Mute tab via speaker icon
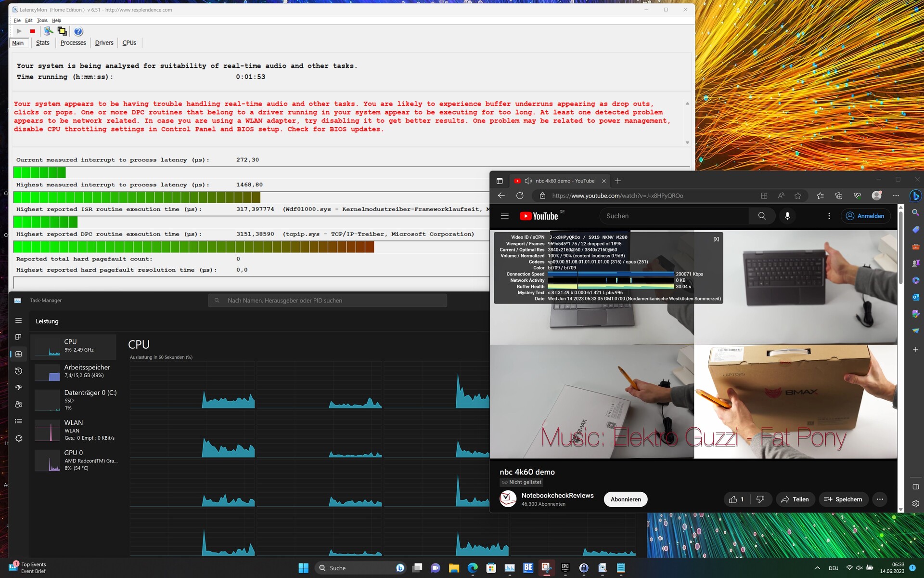The image size is (924, 578). tap(528, 181)
